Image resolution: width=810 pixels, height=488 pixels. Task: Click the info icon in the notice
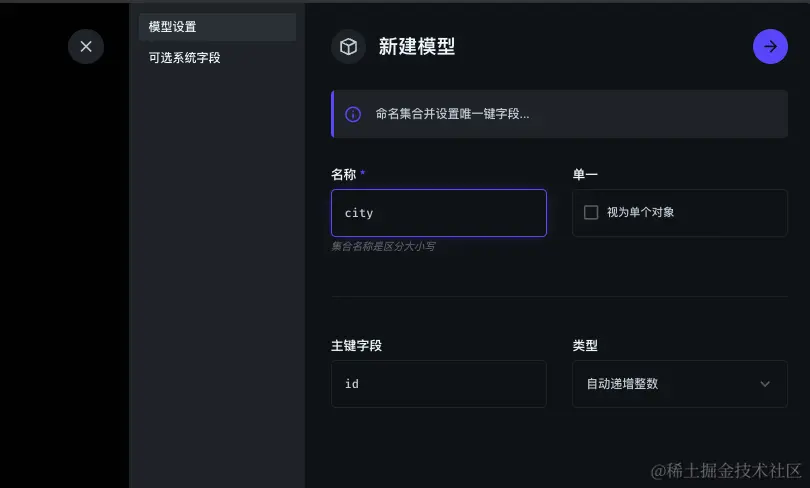[353, 114]
